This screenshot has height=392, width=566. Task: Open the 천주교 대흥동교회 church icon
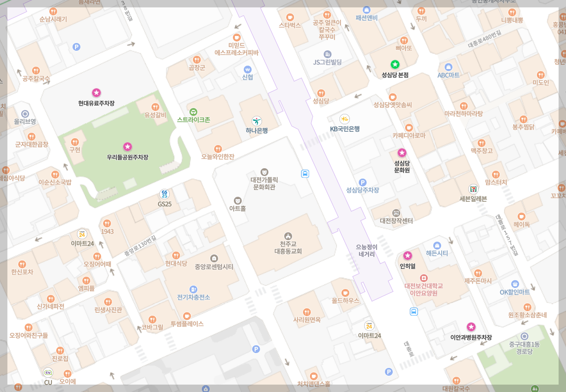[288, 236]
